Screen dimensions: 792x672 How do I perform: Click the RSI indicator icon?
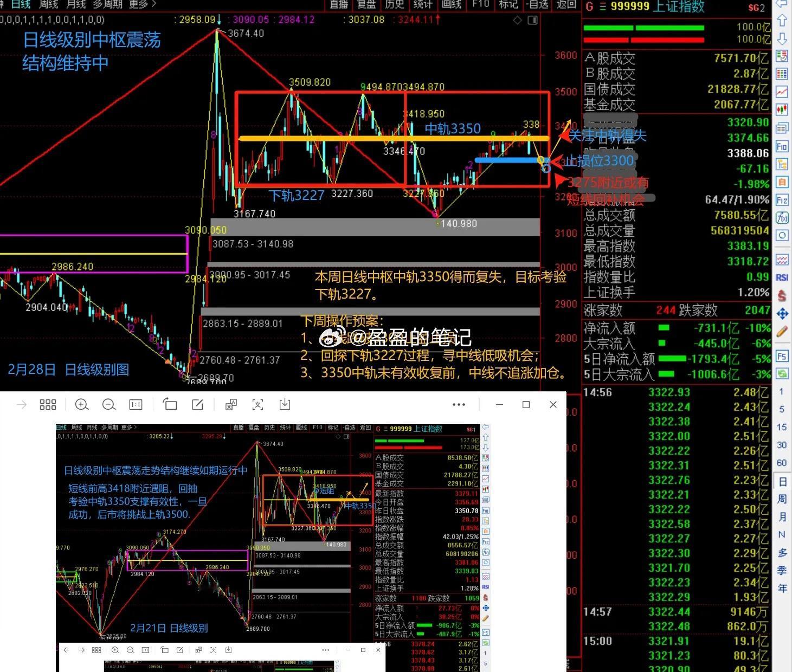point(782,277)
